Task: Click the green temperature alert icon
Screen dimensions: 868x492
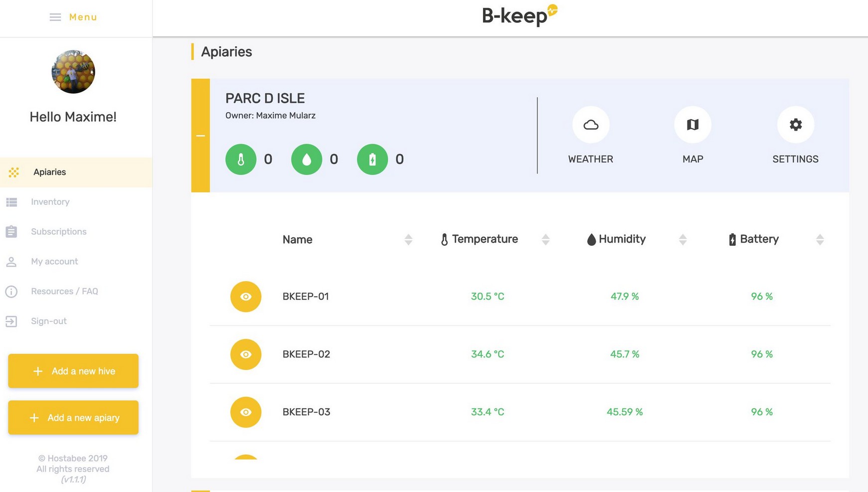Action: 241,160
